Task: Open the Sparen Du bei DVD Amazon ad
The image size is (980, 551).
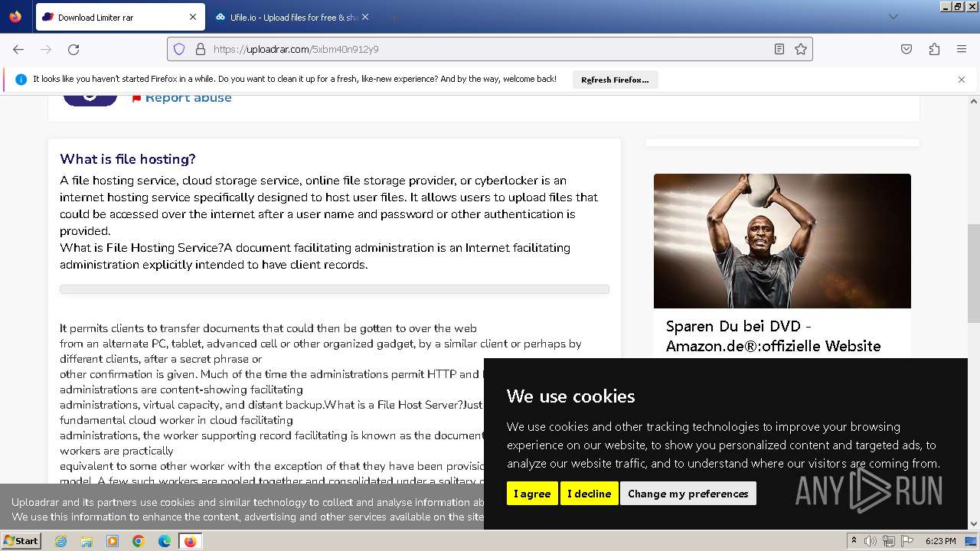Action: click(773, 336)
